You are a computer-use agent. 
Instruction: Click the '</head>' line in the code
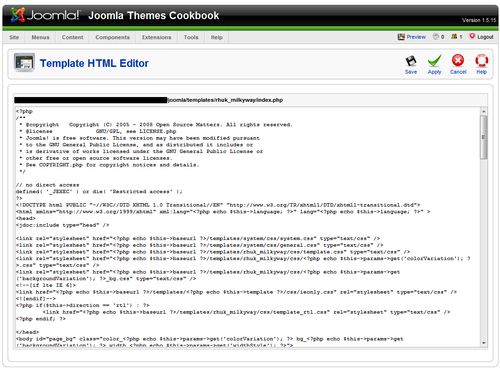[x=27, y=332]
